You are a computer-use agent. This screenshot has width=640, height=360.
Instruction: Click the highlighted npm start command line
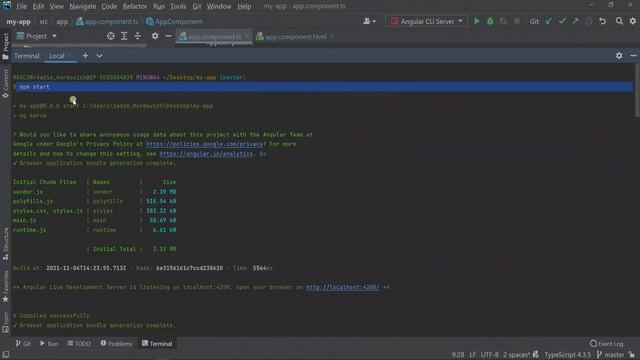(x=324, y=87)
